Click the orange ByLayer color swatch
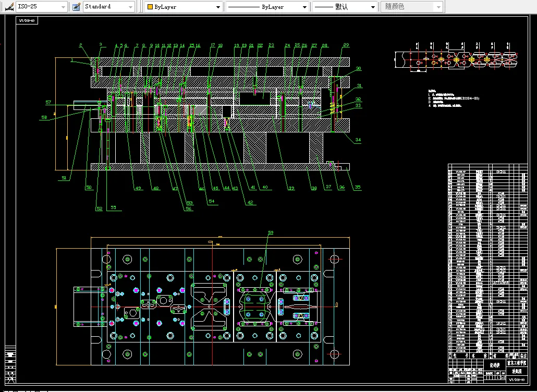Viewport: 537px width, 392px height. (150, 7)
